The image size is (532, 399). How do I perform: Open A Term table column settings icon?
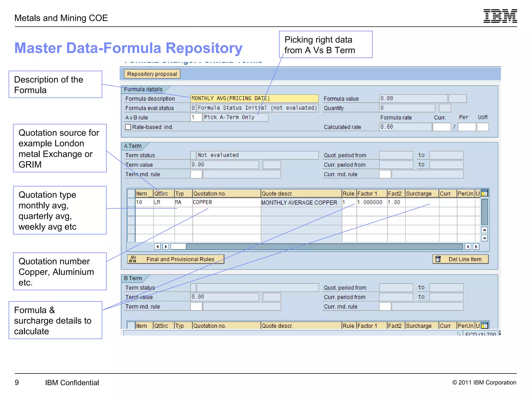(x=484, y=193)
